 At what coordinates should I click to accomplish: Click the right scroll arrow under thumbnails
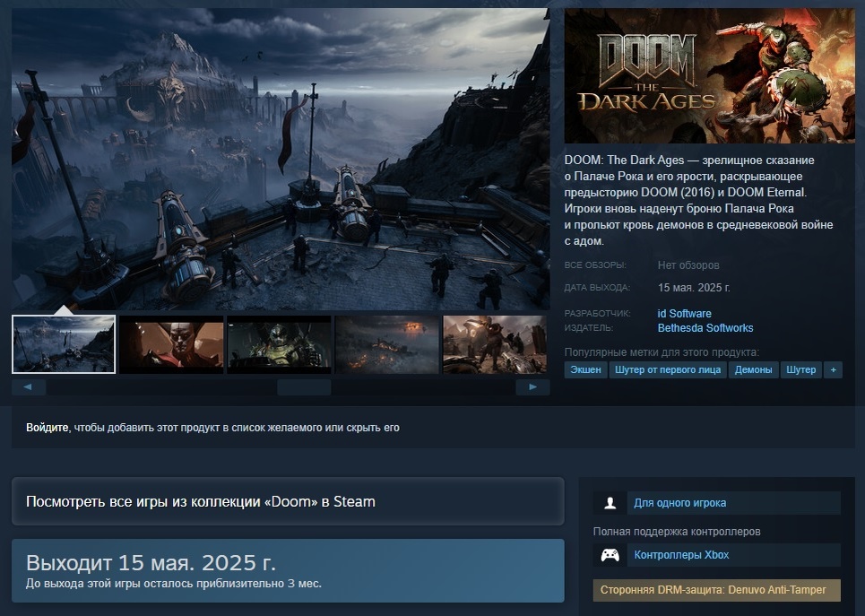click(x=532, y=387)
